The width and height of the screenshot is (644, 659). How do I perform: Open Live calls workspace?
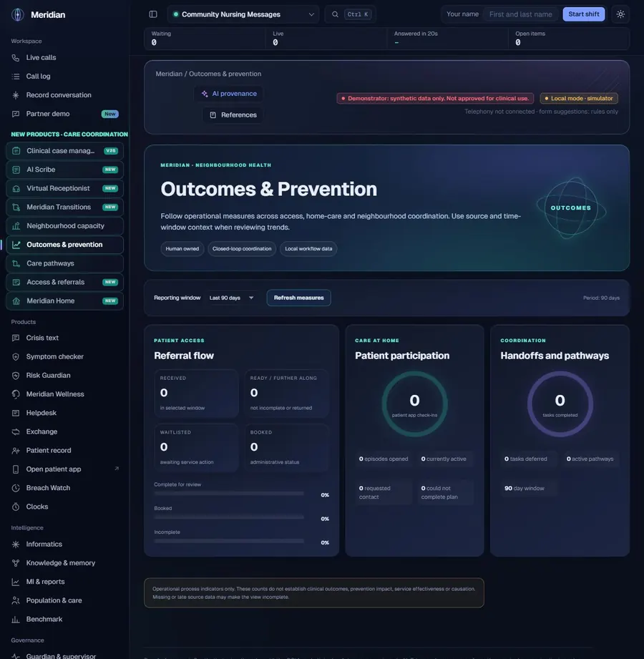pos(64,57)
